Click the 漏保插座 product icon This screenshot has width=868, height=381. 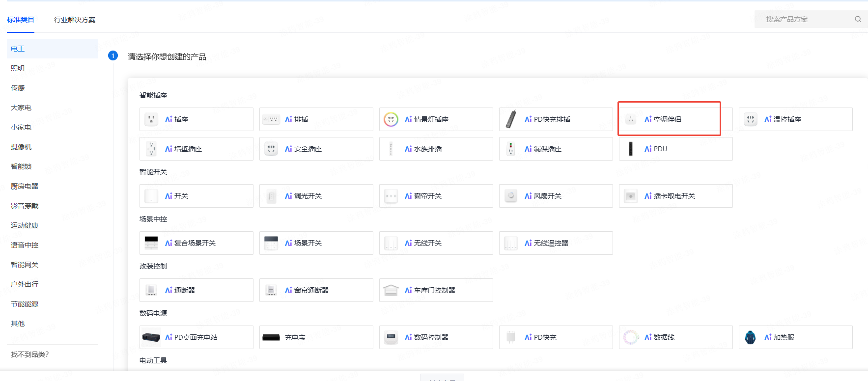point(511,149)
